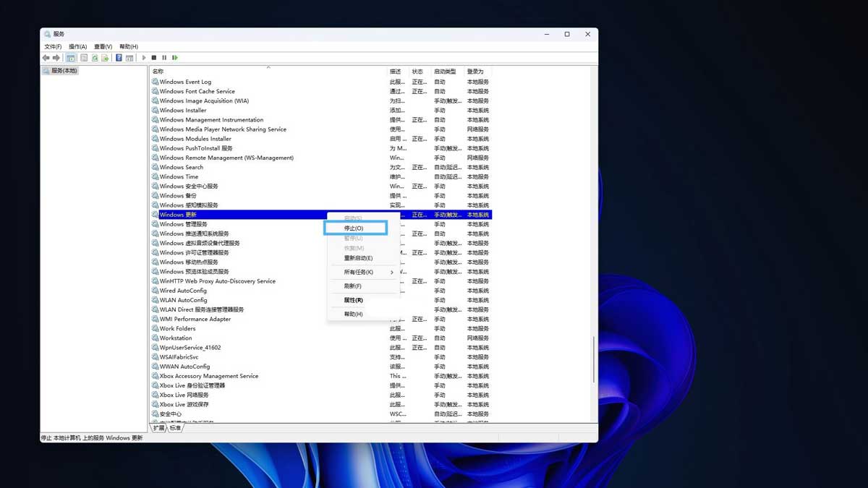Pause the service with the pause toolbar icon
The width and height of the screenshot is (868, 488).
(164, 57)
